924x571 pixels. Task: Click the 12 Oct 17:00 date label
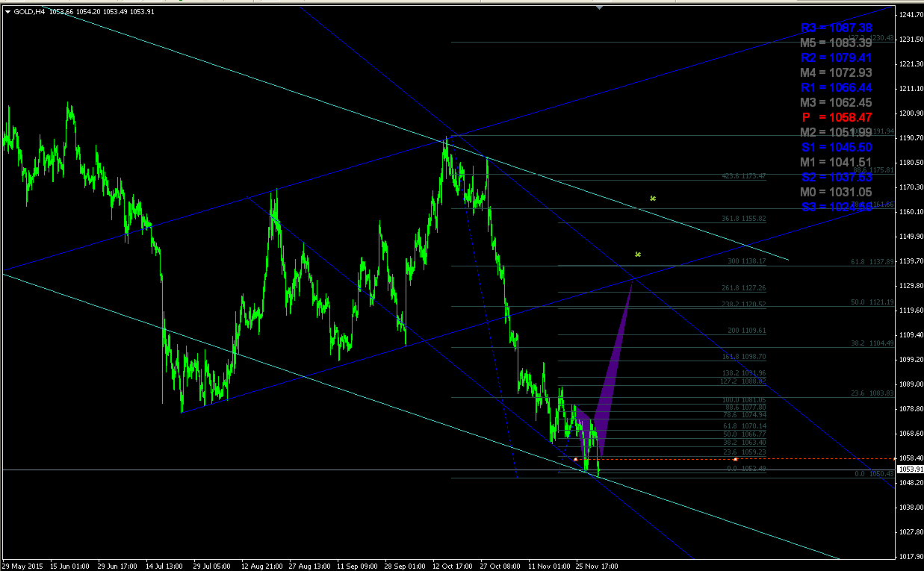coord(454,566)
